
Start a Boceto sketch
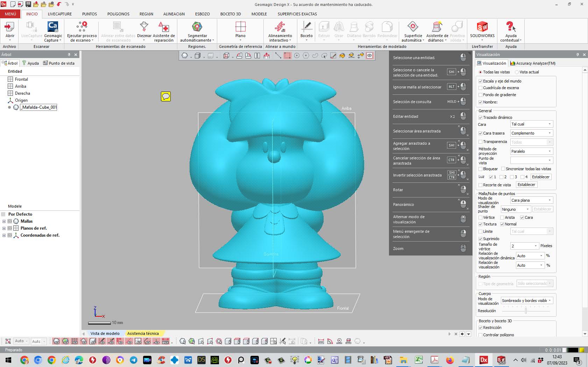click(x=306, y=31)
